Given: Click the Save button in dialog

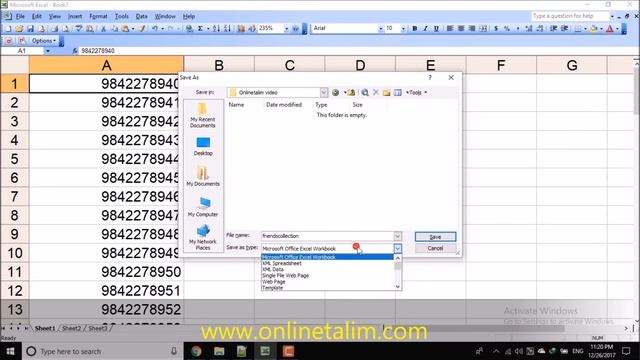Looking at the screenshot, I should pyautogui.click(x=436, y=237).
